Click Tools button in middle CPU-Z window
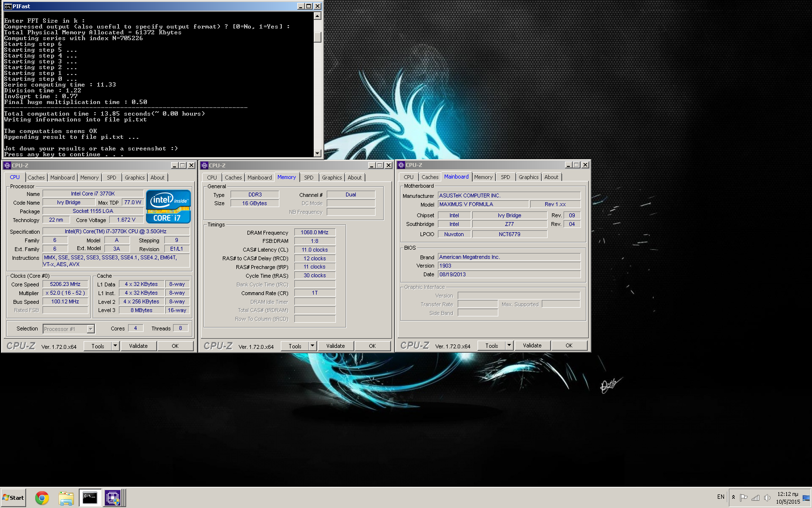Viewport: 812px width, 508px height. 295,346
